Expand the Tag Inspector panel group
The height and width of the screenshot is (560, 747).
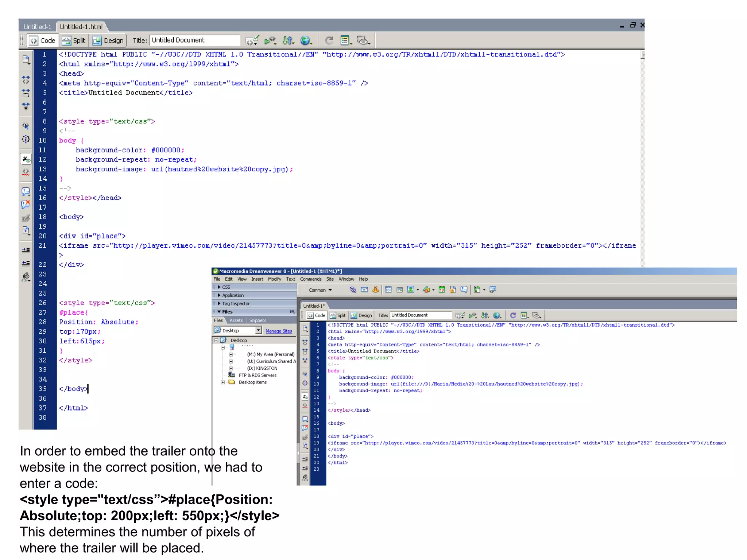(220, 303)
